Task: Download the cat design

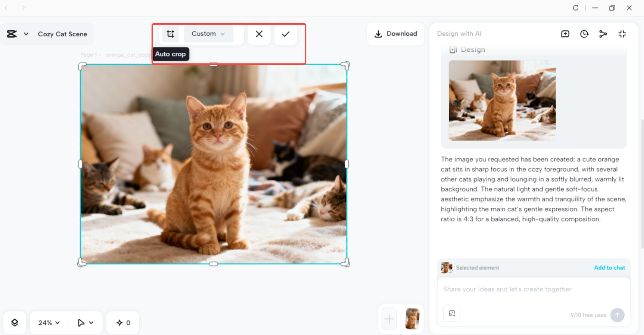Action: [x=395, y=34]
